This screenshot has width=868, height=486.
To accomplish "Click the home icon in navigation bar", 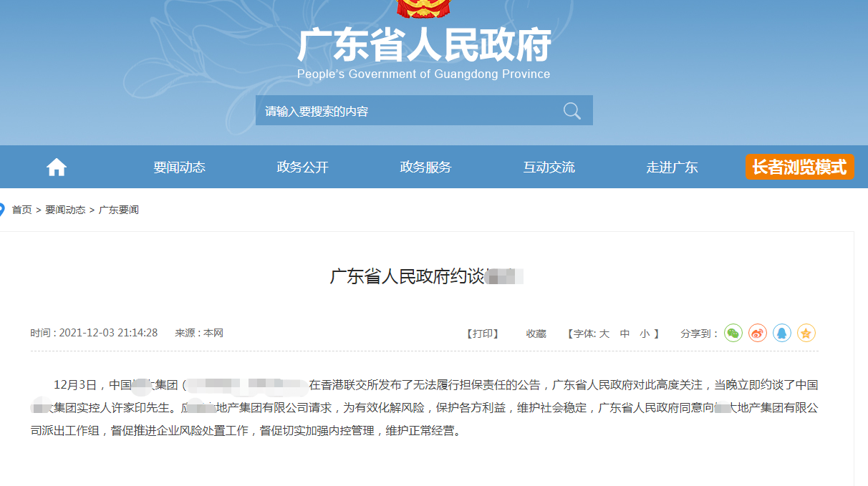I will [57, 167].
